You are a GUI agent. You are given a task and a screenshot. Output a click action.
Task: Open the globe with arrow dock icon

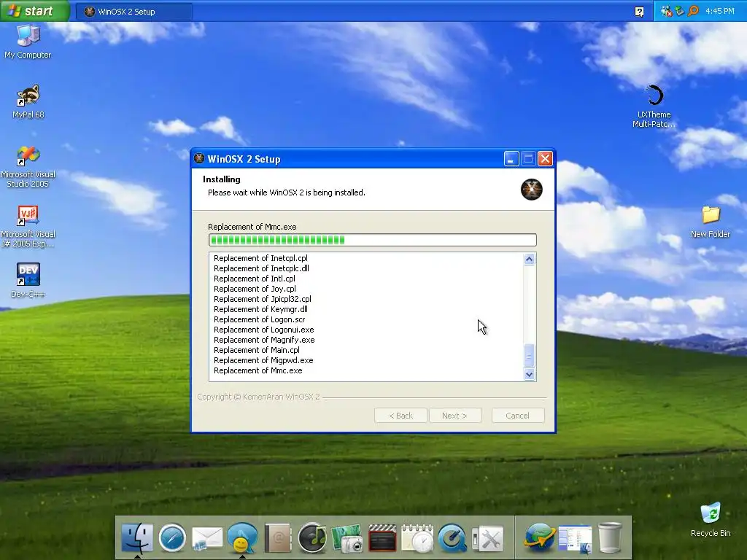click(539, 538)
